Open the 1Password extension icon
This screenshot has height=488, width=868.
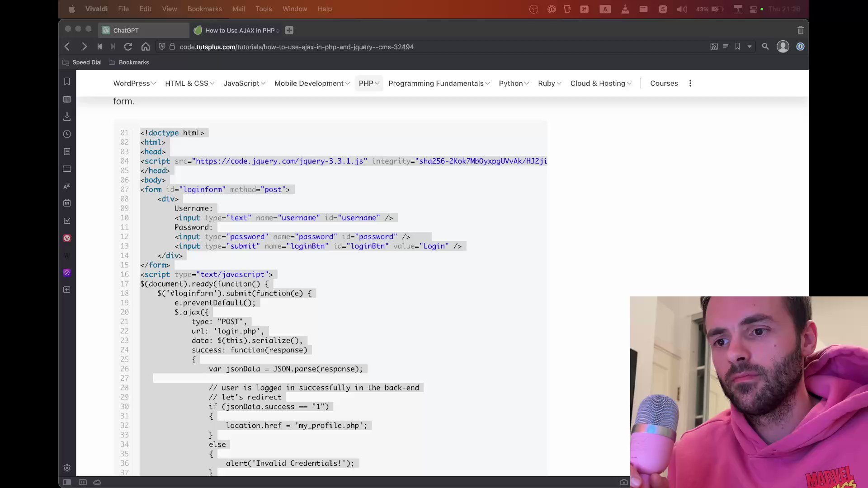click(x=800, y=47)
